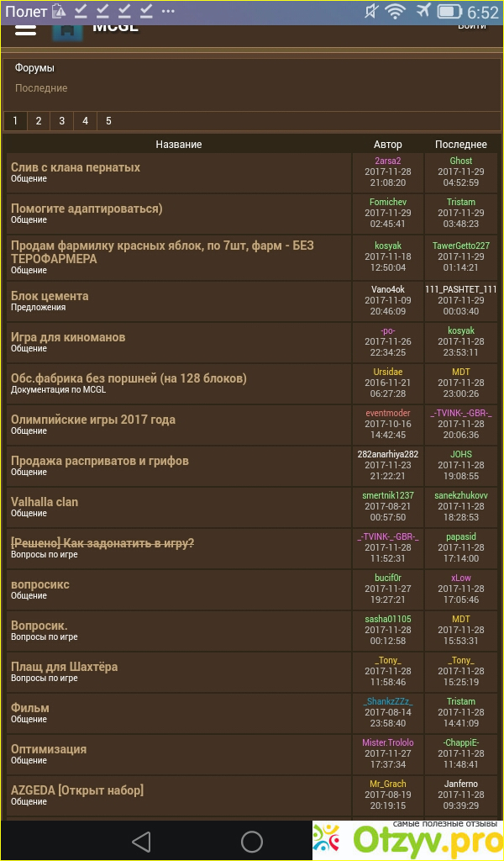Go to forum page 5
Screen dimensions: 504x861
pyautogui.click(x=108, y=121)
